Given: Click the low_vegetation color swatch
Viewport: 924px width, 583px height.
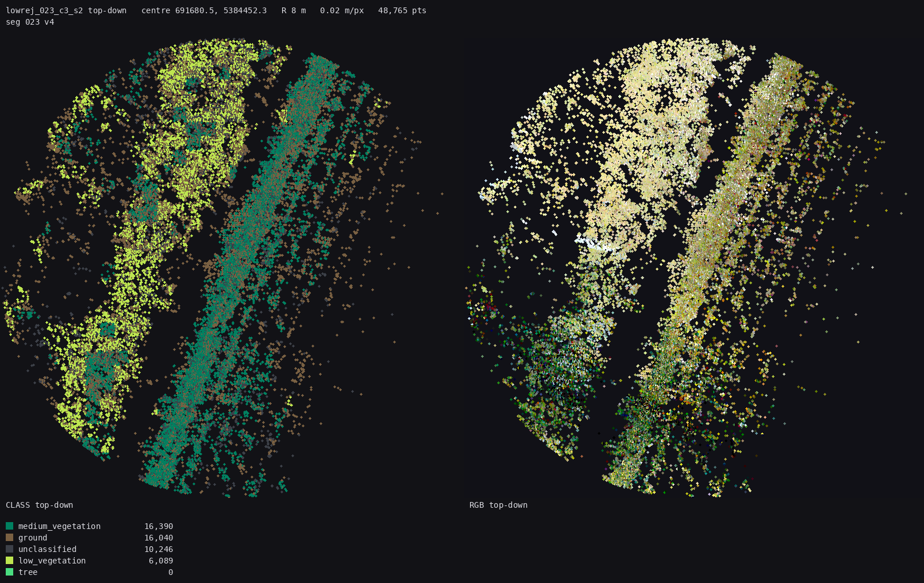Looking at the screenshot, I should pos(9,561).
